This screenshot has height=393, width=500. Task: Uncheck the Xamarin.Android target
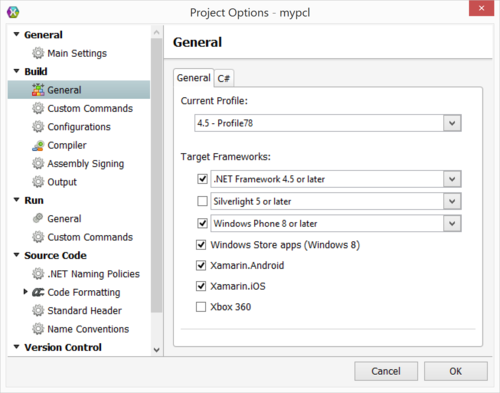point(201,265)
